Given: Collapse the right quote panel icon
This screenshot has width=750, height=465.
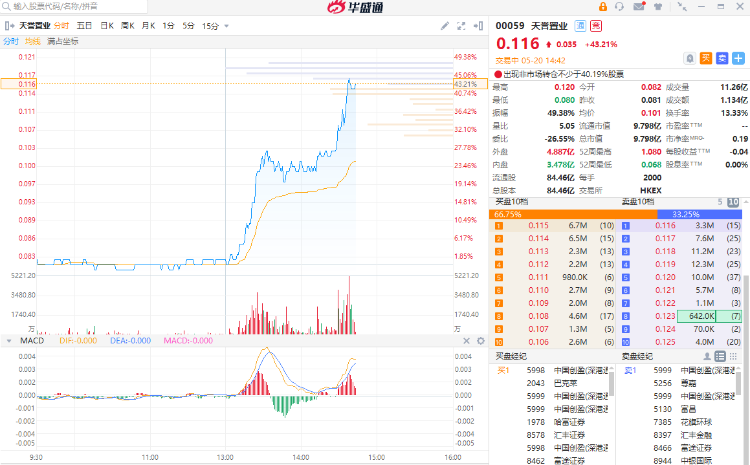Looking at the screenshot, I should point(478,26).
